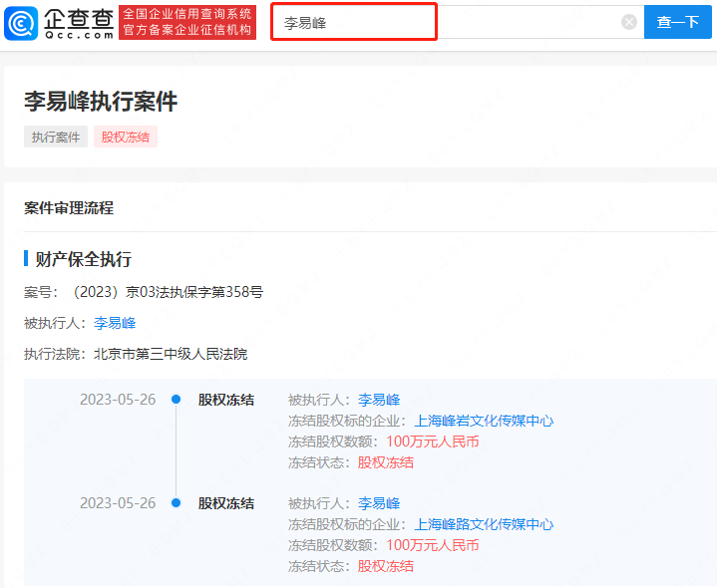
Task: Select the 股权冻结 tag under the title
Action: click(x=126, y=137)
